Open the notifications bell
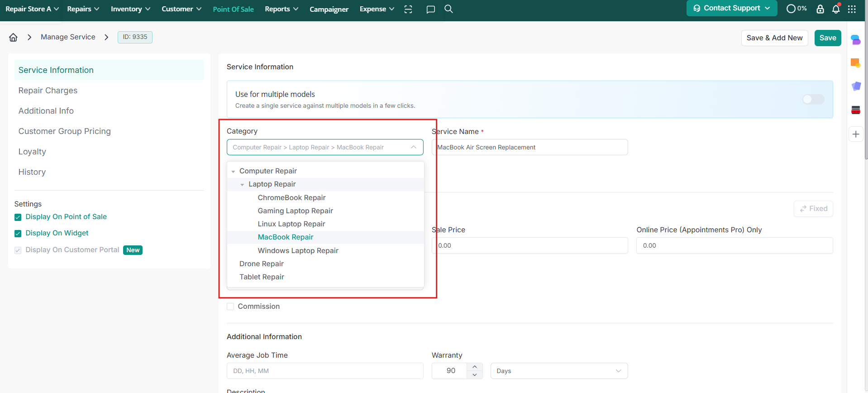 [x=836, y=9]
